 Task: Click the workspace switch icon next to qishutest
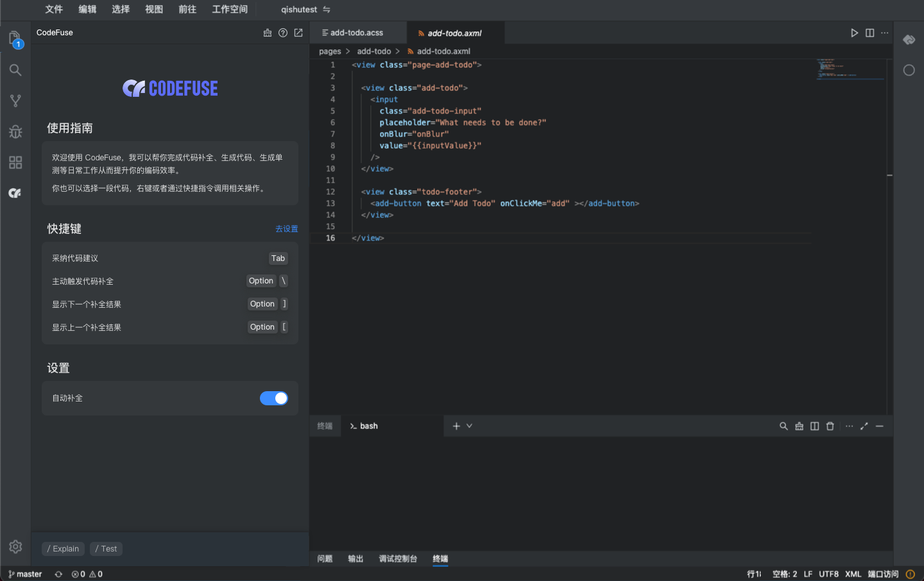click(326, 10)
